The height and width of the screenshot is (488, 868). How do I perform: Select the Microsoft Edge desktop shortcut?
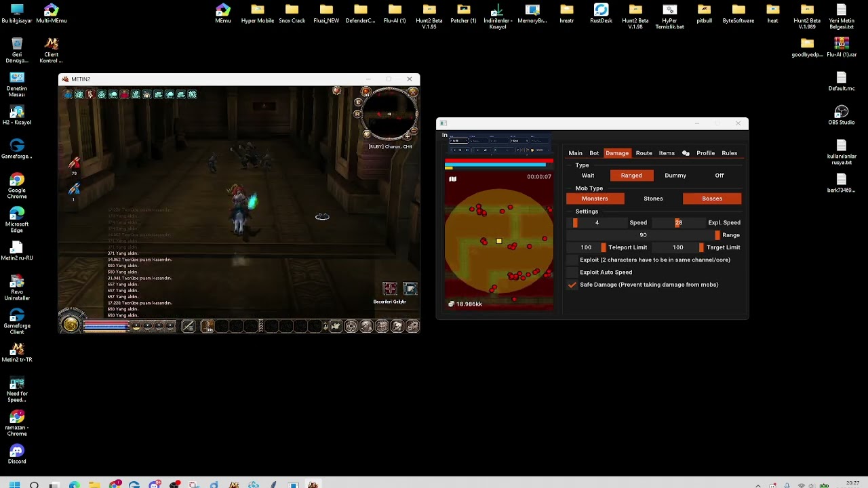[x=17, y=220]
